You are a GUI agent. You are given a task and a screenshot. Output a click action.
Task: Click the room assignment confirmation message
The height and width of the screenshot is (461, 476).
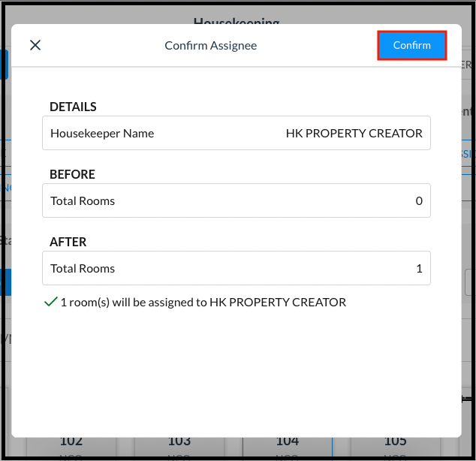(203, 303)
